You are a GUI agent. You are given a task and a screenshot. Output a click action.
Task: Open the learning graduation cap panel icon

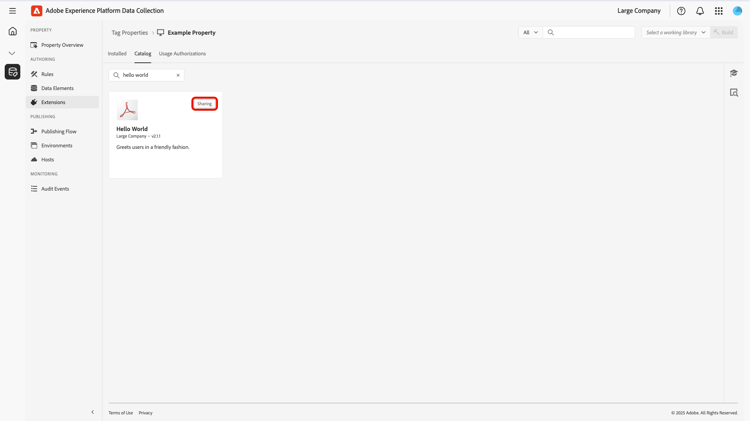tap(734, 73)
